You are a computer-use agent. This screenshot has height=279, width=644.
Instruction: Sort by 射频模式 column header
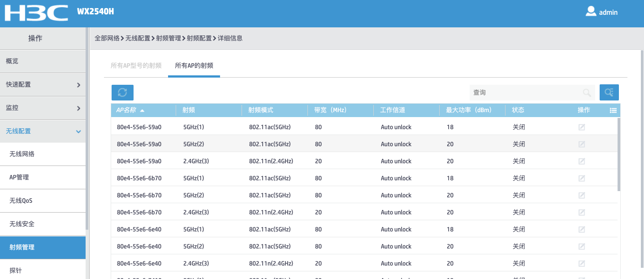tap(275, 110)
